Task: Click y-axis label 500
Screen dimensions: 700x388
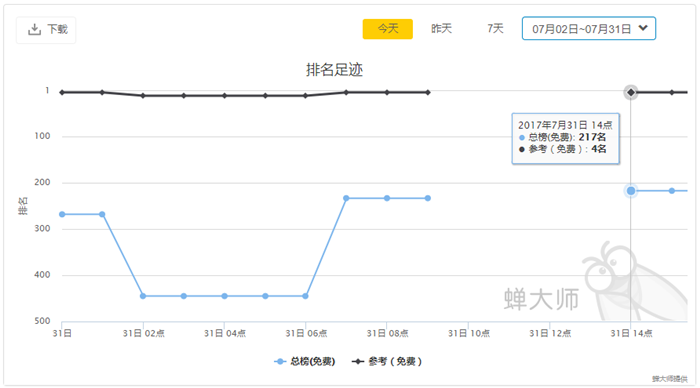Action: [42, 321]
